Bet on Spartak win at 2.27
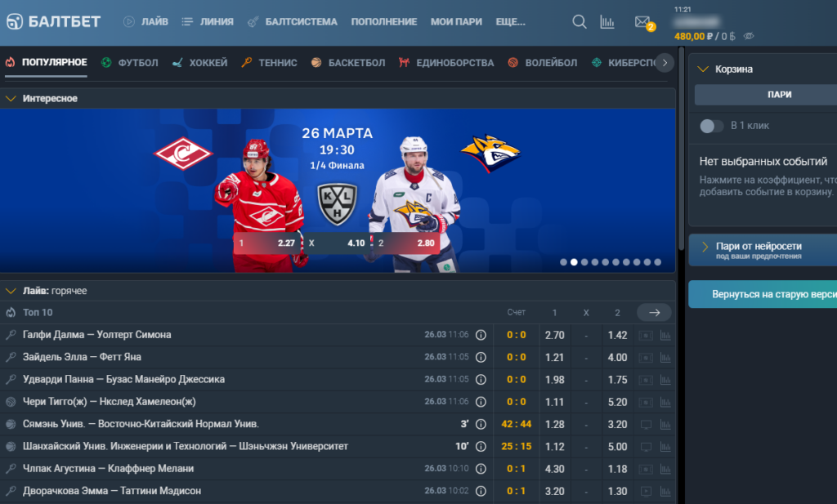 (268, 243)
